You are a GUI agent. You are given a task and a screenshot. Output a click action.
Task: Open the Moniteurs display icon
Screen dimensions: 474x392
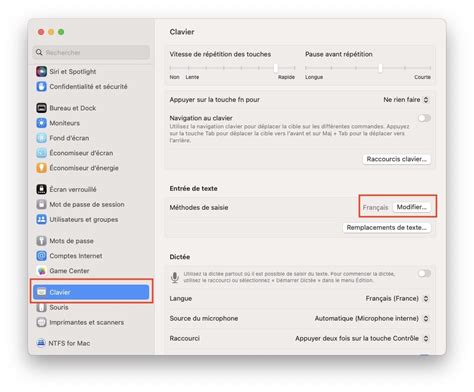click(41, 123)
